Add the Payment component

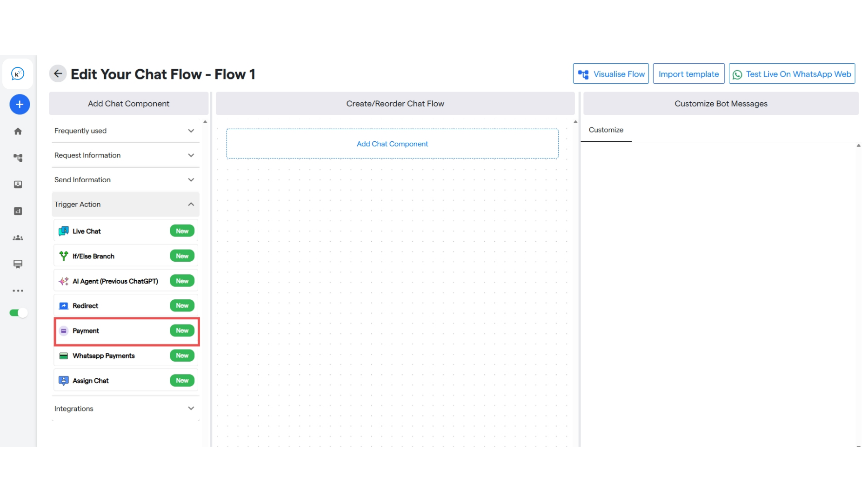point(126,331)
